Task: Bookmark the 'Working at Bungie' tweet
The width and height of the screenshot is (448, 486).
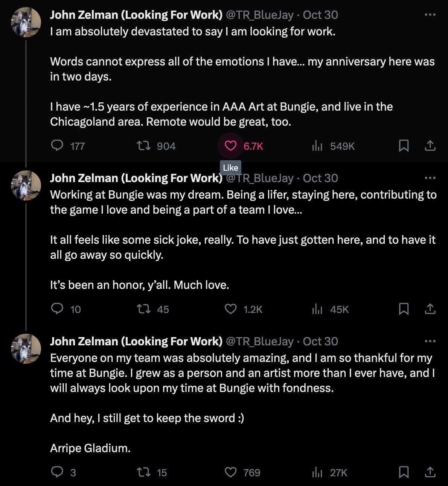Action: [404, 309]
